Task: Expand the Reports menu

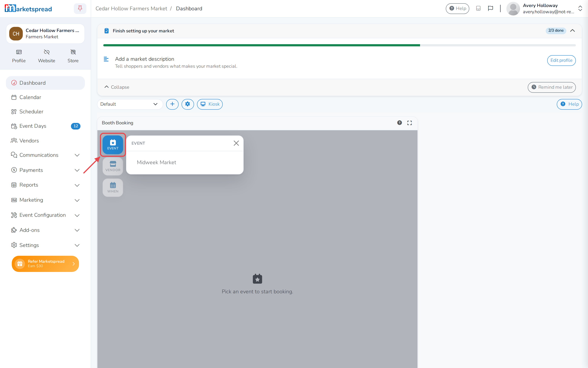Action: pos(45,185)
